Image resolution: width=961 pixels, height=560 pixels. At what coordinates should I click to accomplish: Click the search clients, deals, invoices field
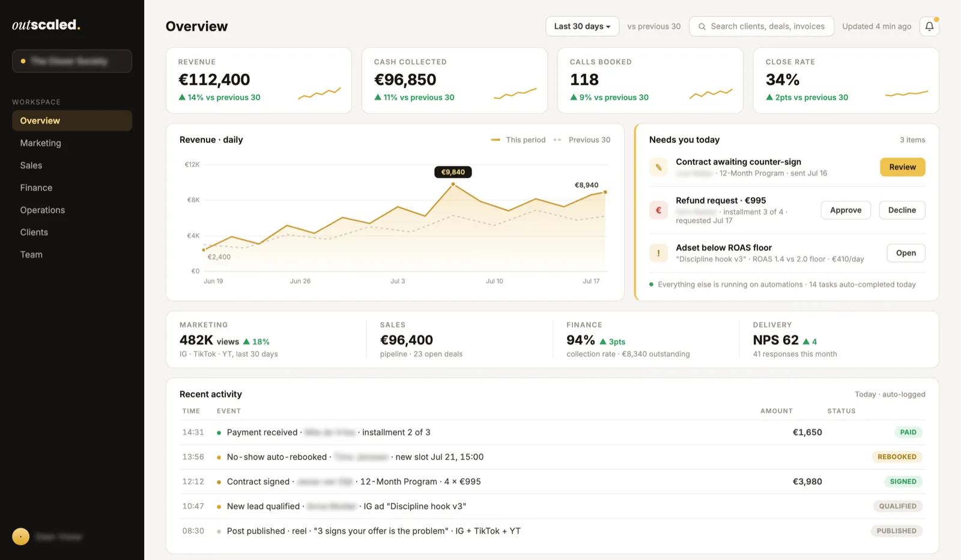pyautogui.click(x=762, y=26)
